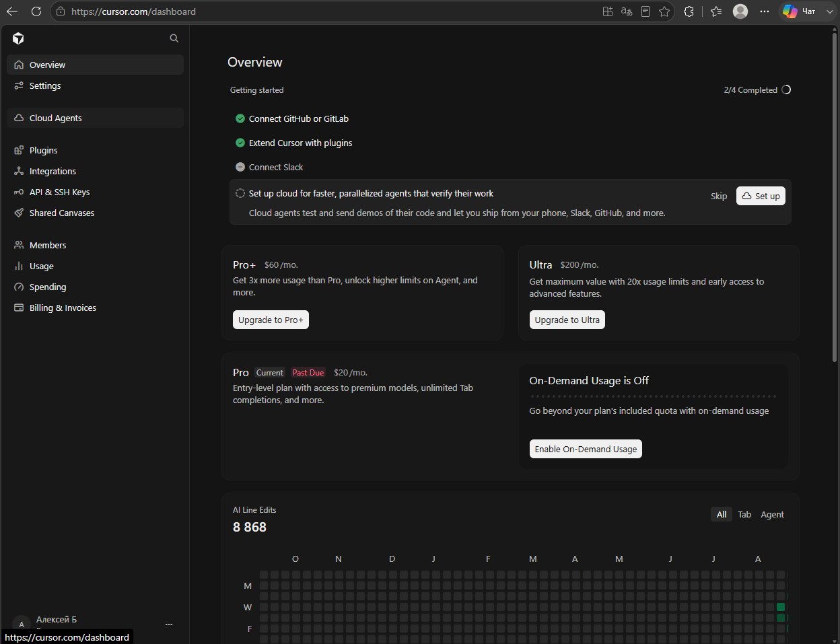Click the bright green heatmap activity cell

[781, 607]
